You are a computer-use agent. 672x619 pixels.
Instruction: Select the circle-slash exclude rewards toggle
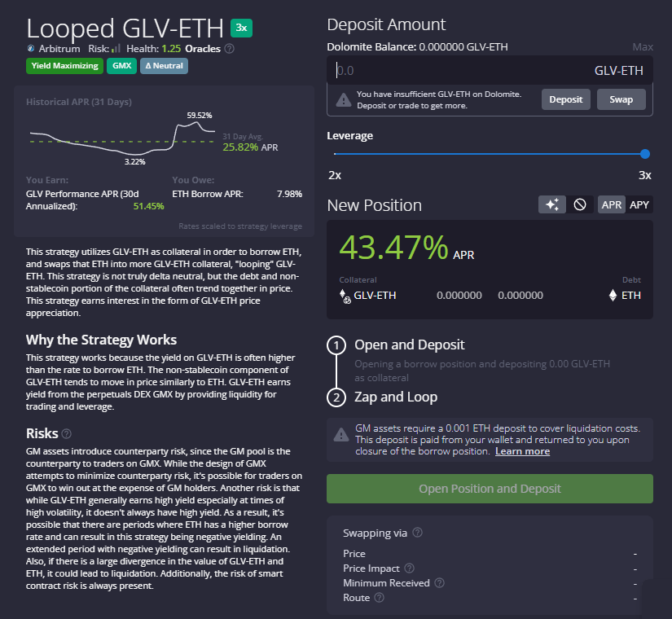[580, 204]
